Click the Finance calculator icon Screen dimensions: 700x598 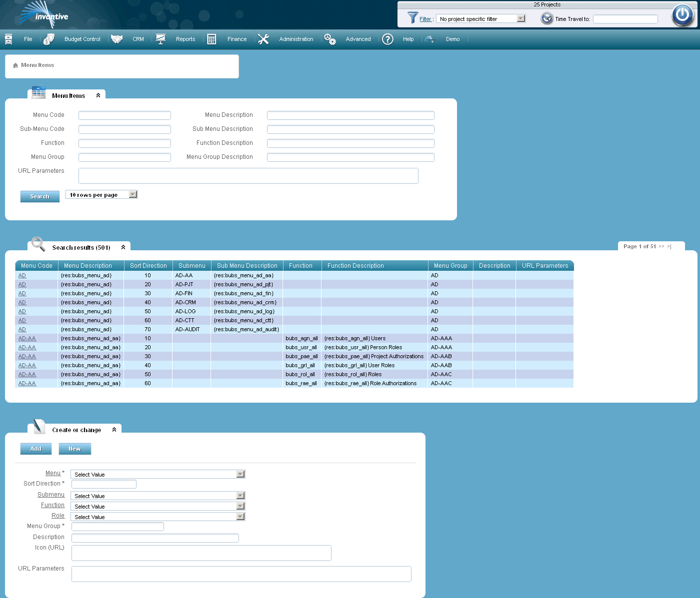coord(211,39)
